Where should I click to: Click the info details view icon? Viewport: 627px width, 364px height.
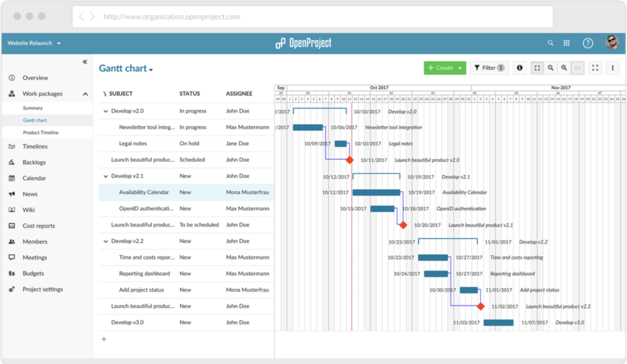click(520, 68)
